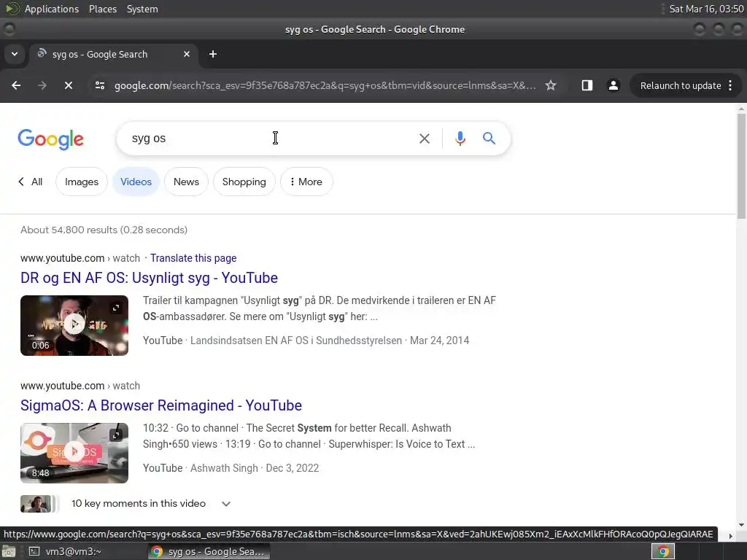Screen dimensions: 747x560
Task: Switch to Shopping results
Action: 244,182
